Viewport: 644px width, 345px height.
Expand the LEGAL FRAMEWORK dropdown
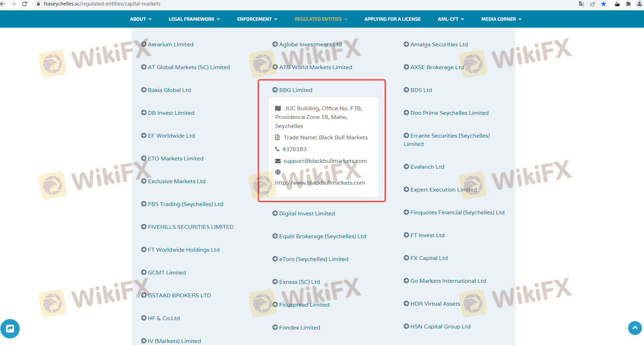coord(194,19)
